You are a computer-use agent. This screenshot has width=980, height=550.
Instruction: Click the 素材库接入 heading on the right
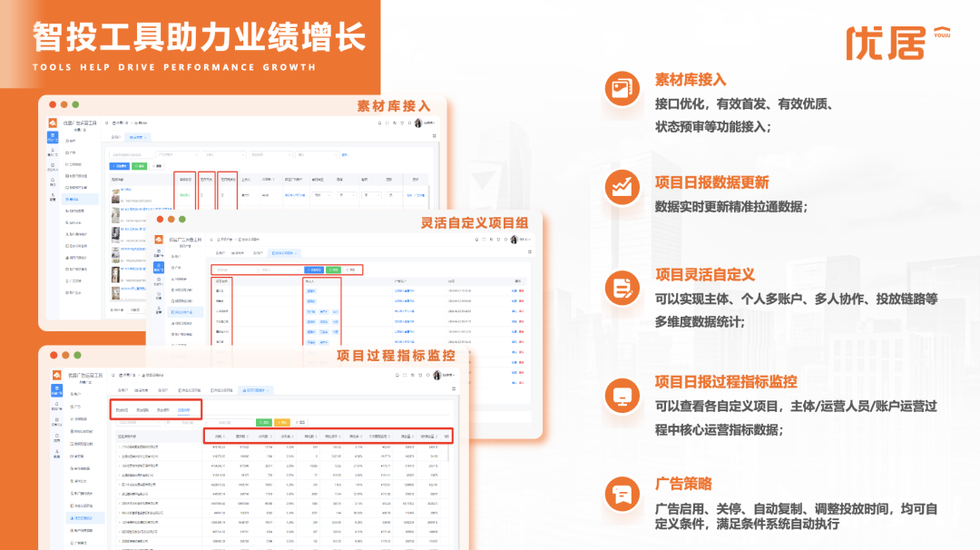pyautogui.click(x=691, y=79)
